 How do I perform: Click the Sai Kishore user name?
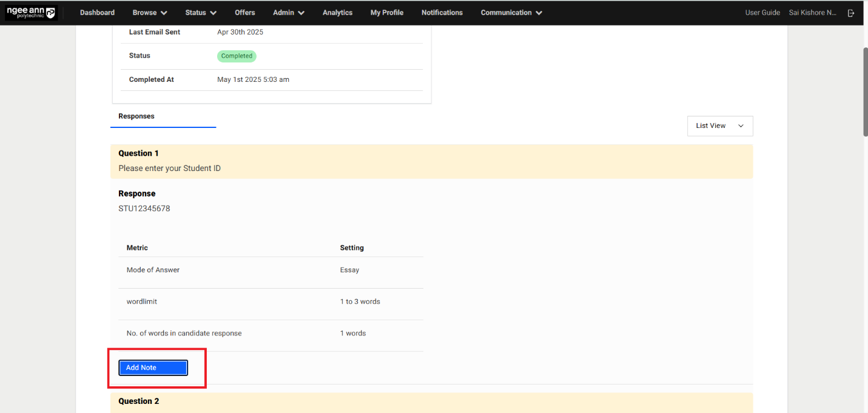[812, 13]
